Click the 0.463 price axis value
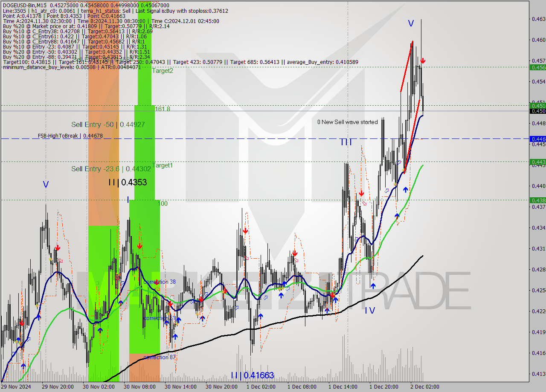Image resolution: width=546 pixels, height=392 pixels. tap(538, 19)
